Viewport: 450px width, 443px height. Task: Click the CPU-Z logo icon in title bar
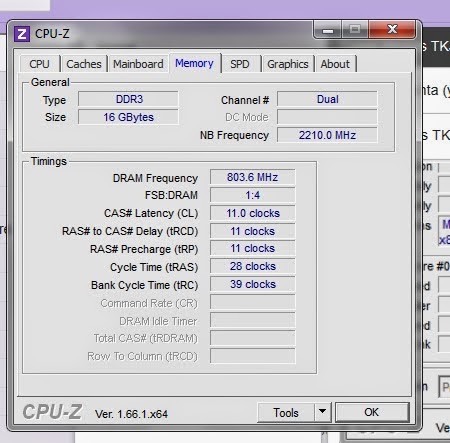22,34
